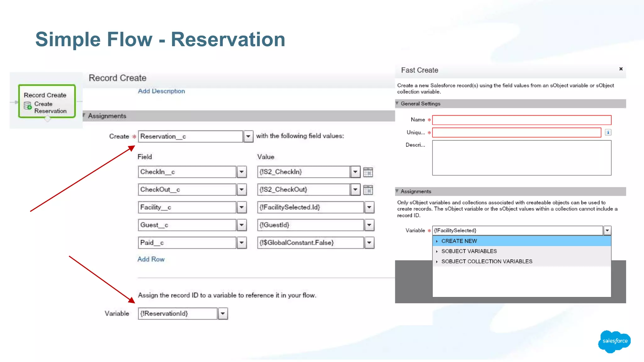
Task: Click the CheckOut__c field input
Action: (x=187, y=189)
